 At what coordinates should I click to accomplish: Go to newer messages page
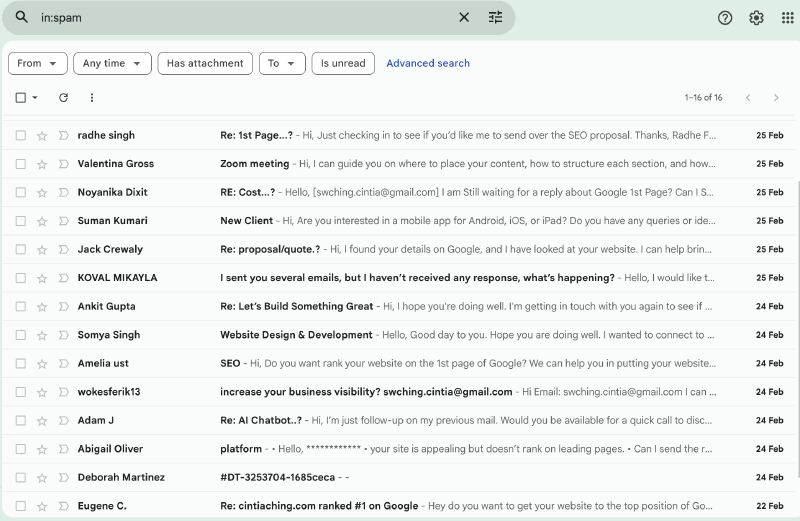click(748, 97)
